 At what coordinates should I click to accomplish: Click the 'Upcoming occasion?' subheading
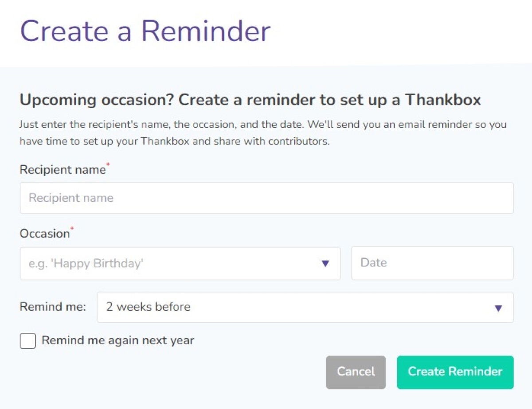coord(250,100)
